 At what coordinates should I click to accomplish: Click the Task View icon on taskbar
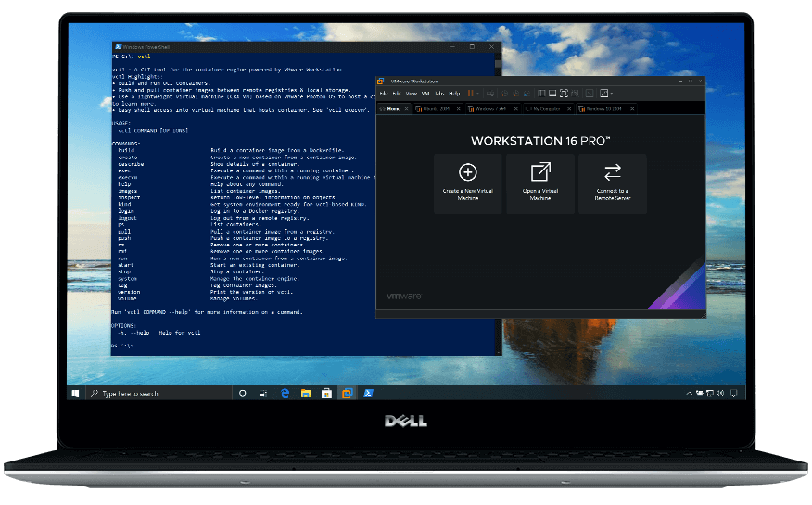[x=263, y=393]
